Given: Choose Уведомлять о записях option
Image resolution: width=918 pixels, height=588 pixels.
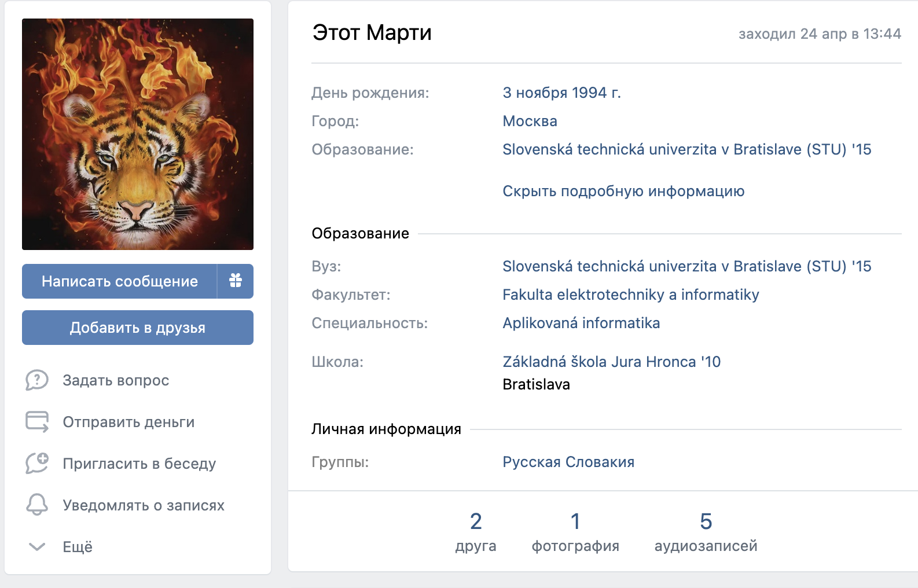Looking at the screenshot, I should tap(144, 505).
